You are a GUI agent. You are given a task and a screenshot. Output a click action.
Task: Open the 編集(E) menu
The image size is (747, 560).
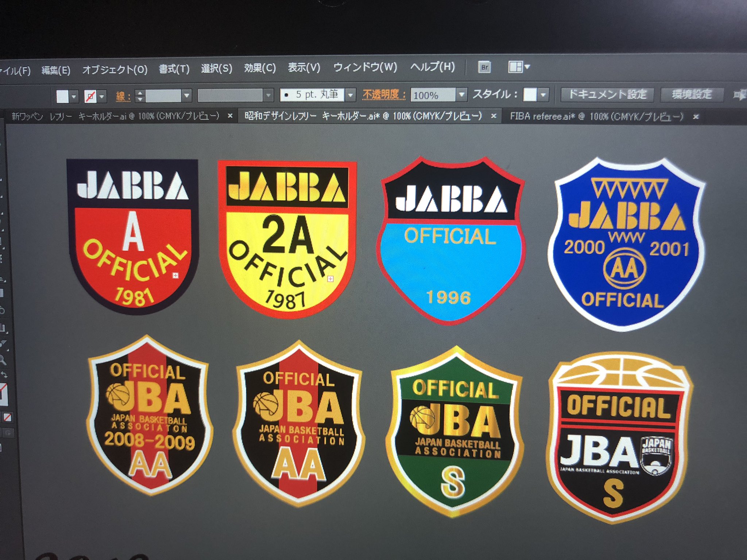[x=56, y=70]
